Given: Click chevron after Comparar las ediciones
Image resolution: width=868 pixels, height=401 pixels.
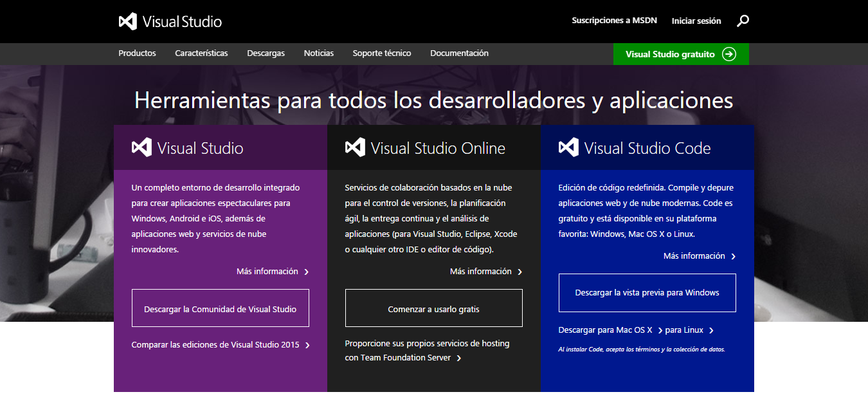Looking at the screenshot, I should (x=308, y=346).
